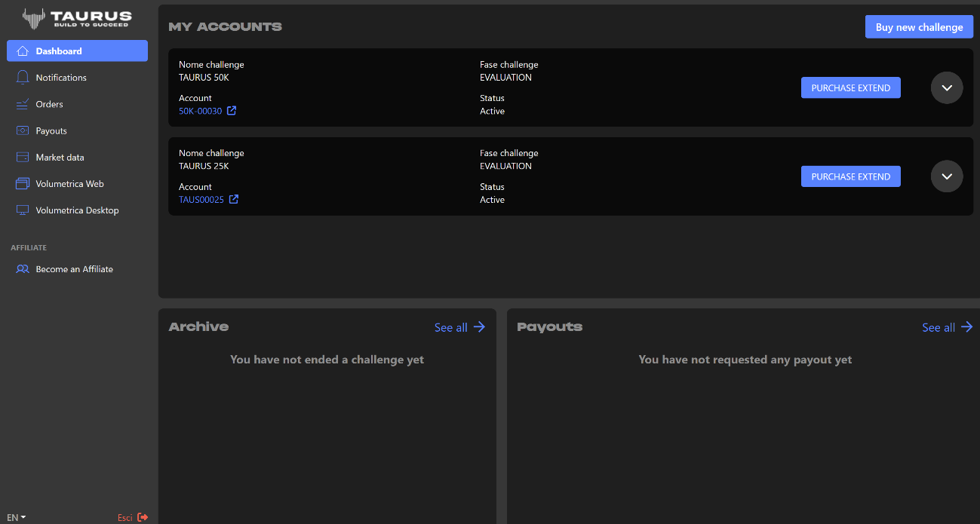Click the EVALUATION phase text in the 25K row
This screenshot has height=524, width=980.
click(505, 166)
